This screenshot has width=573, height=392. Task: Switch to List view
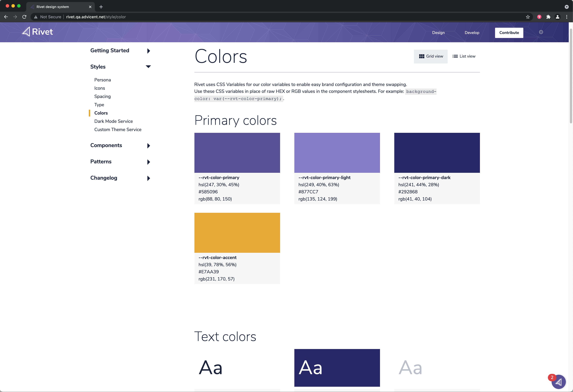pos(464,56)
